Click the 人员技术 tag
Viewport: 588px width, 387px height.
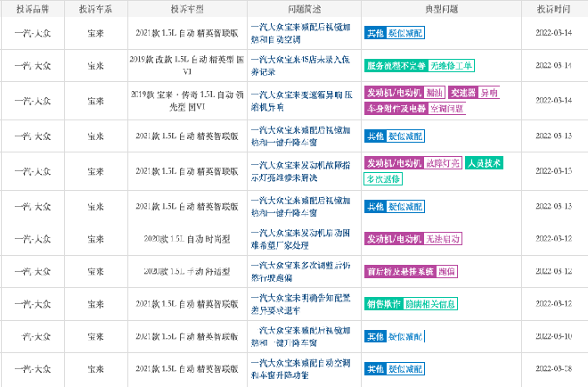[484, 163]
